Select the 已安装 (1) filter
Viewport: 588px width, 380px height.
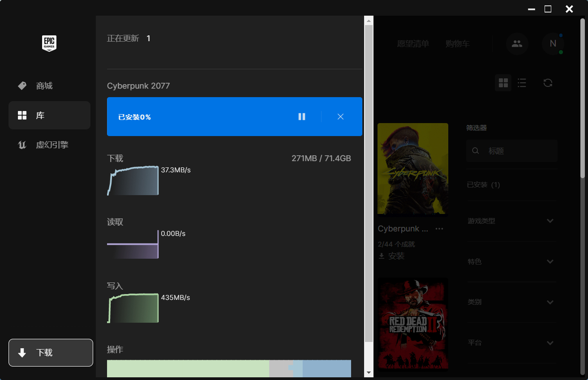(x=484, y=185)
